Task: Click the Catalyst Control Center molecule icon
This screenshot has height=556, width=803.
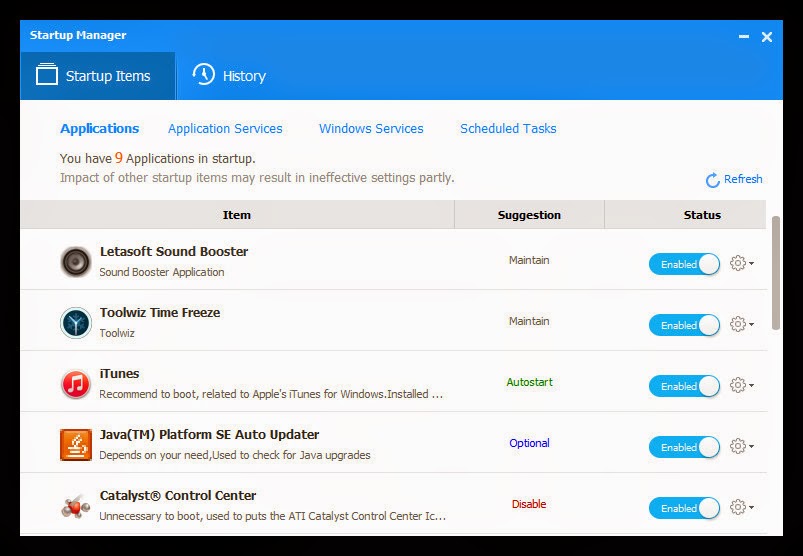Action: (76, 506)
